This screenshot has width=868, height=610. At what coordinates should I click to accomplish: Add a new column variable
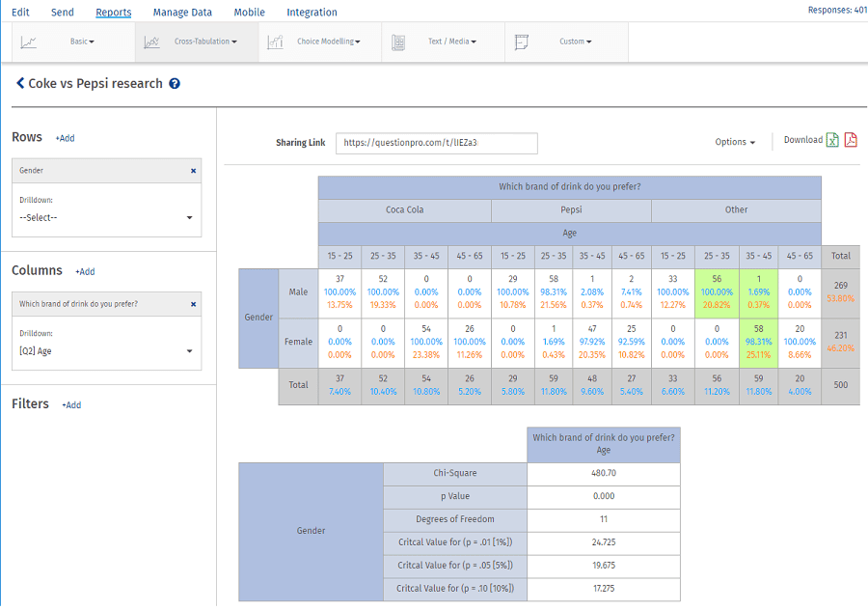click(85, 272)
